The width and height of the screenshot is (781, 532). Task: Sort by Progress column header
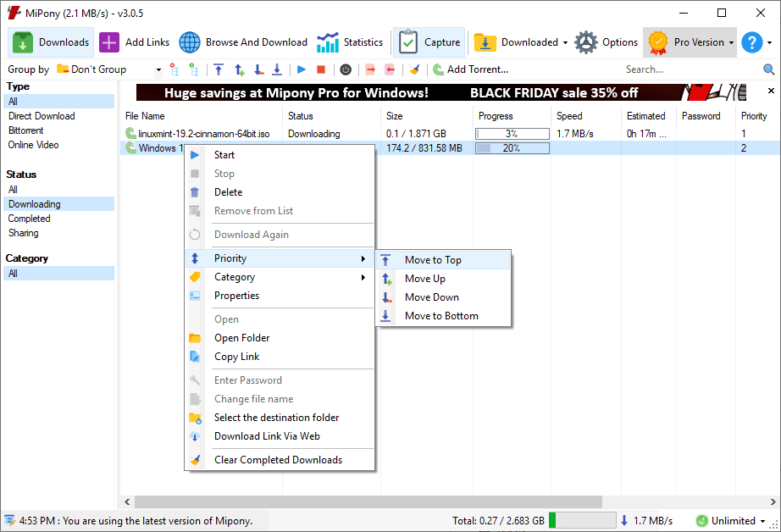click(512, 116)
